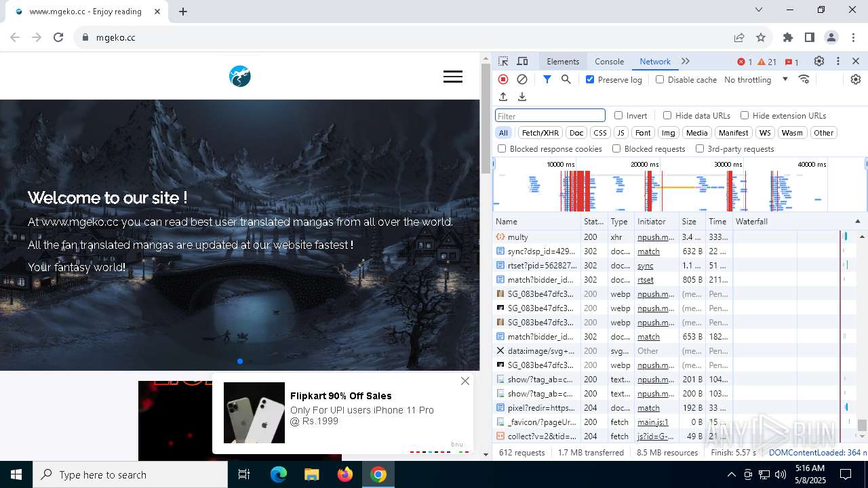Switch to the Console tab
This screenshot has height=488, width=868.
609,61
